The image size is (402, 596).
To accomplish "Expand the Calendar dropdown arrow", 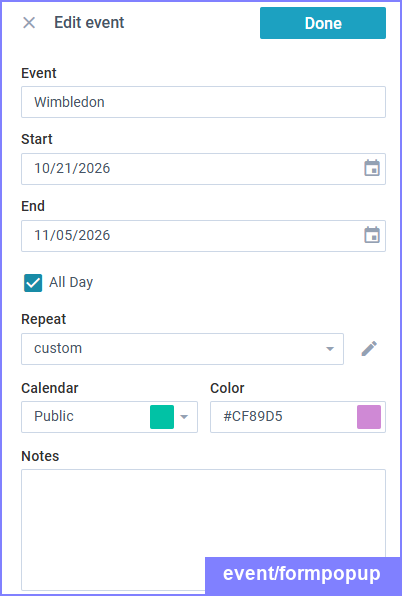I will pos(184,417).
